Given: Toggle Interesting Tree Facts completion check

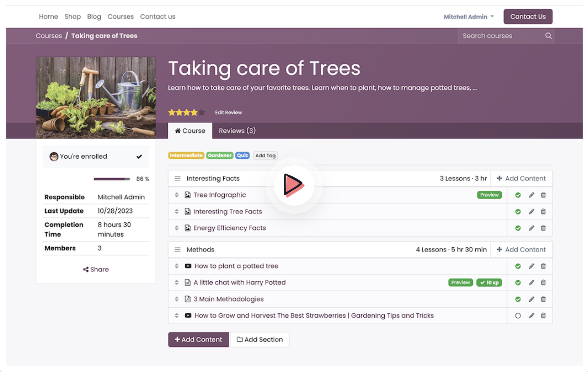Looking at the screenshot, I should pos(518,212).
